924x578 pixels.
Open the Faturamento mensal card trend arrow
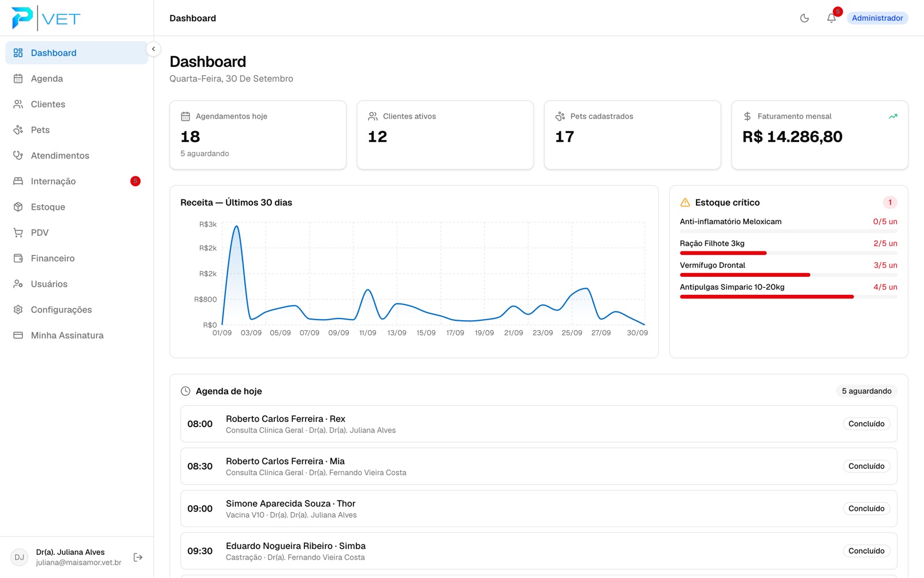pos(893,116)
